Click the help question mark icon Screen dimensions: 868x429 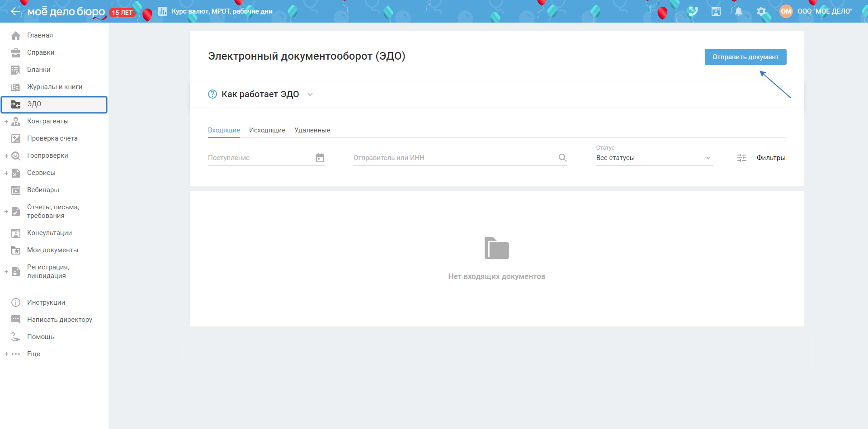(212, 94)
